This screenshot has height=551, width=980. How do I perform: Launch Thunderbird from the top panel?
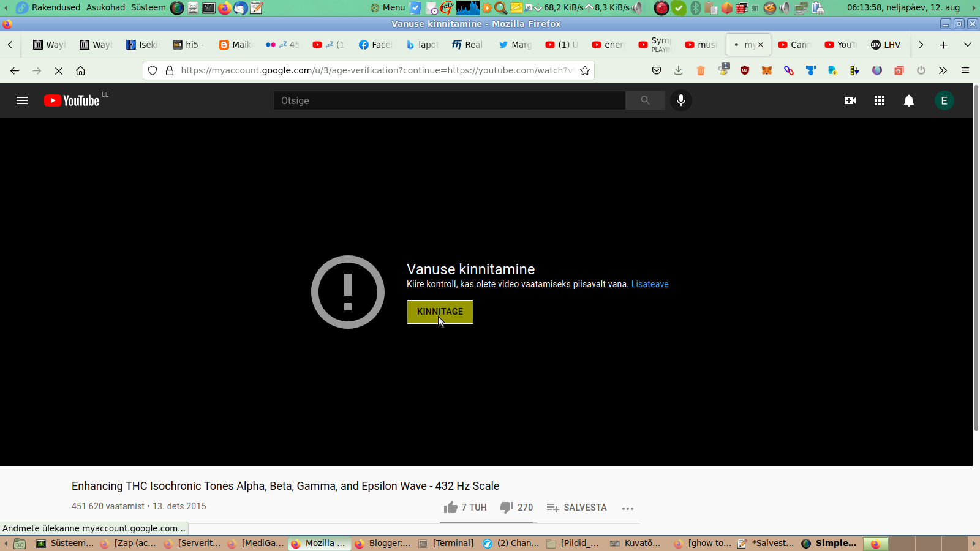coord(240,8)
